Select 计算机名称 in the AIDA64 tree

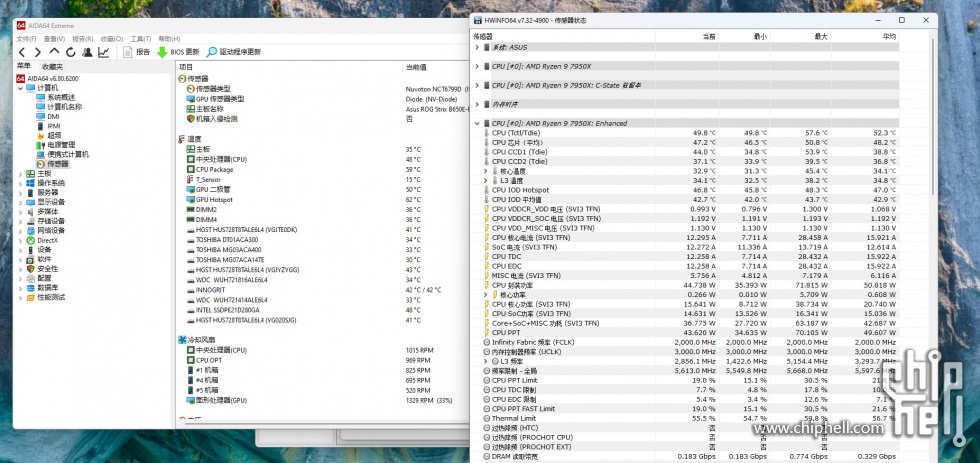point(59,107)
